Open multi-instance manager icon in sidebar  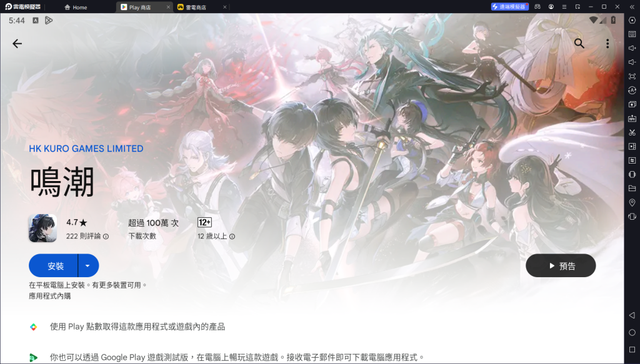coord(632,104)
